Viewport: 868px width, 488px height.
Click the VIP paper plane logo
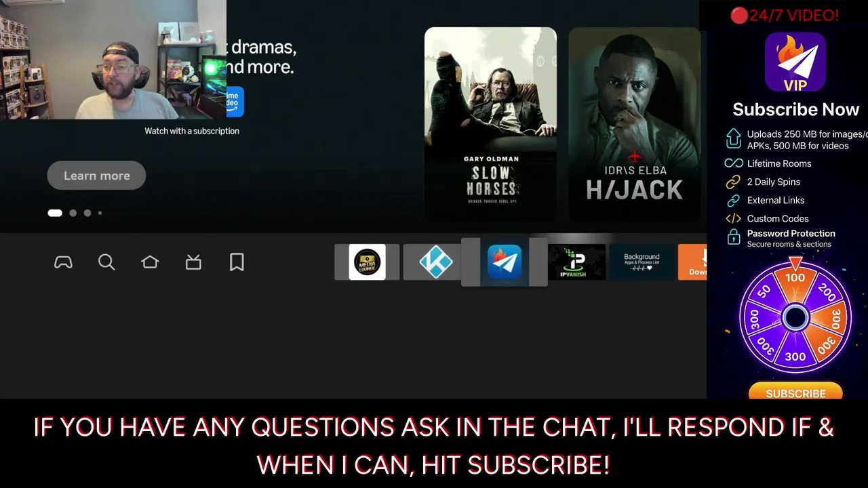click(795, 62)
